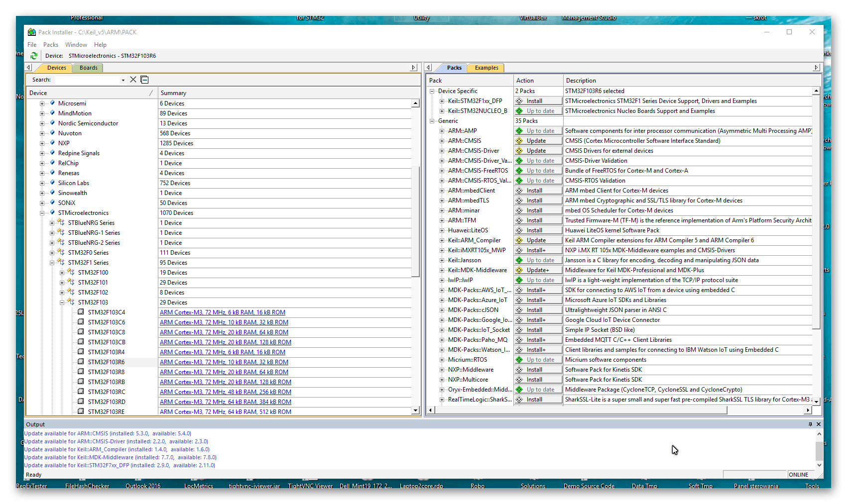Click the packs list horizontal scrollbar
This screenshot has height=504, width=847.
[581, 410]
